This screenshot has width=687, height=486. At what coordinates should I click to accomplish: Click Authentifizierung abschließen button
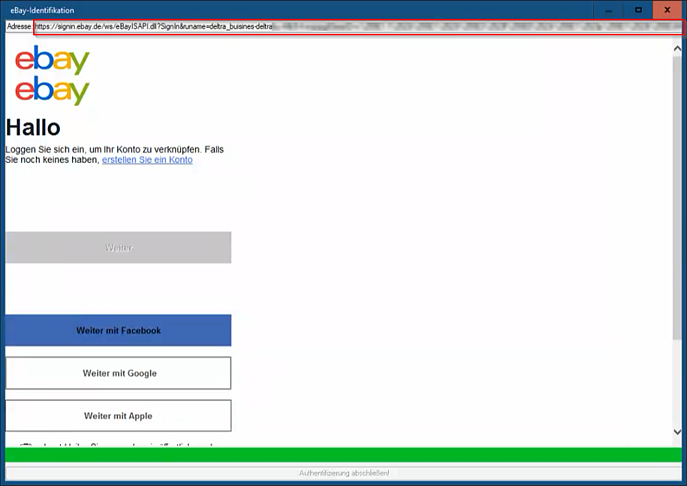point(344,473)
